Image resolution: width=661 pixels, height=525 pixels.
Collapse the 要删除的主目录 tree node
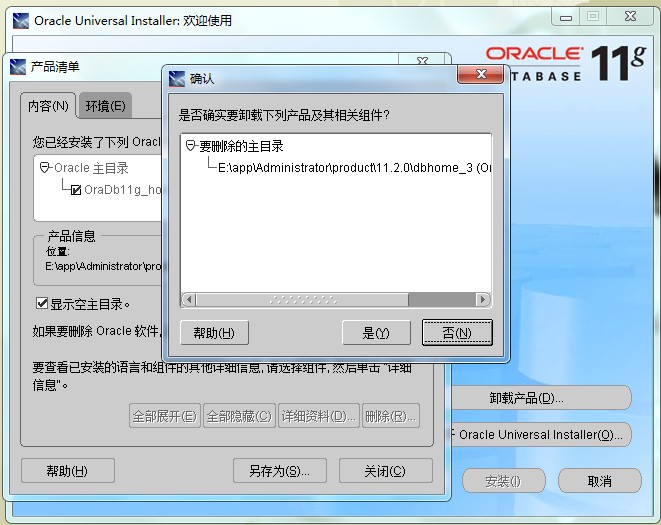point(191,146)
